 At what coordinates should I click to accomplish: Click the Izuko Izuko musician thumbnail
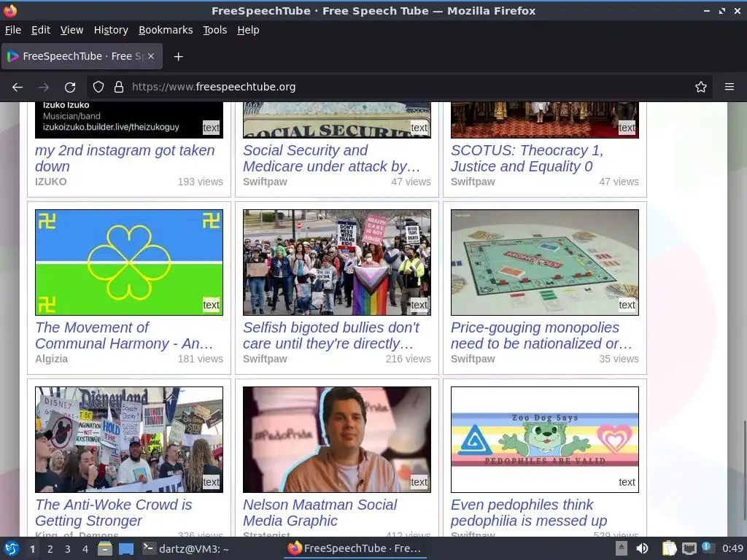tap(129, 120)
